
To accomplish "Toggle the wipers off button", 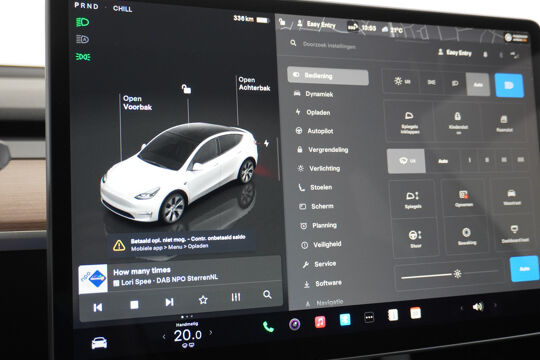I will [406, 161].
